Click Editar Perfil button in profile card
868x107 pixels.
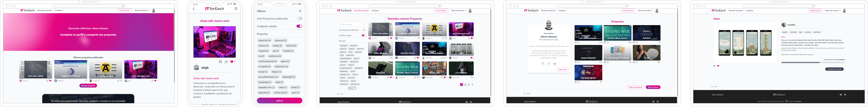coord(563,69)
